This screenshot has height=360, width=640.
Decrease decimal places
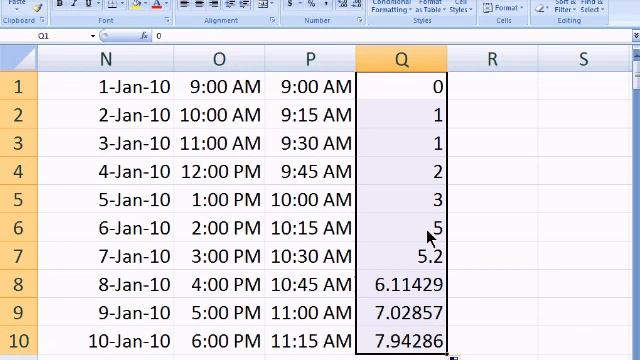point(356,4)
